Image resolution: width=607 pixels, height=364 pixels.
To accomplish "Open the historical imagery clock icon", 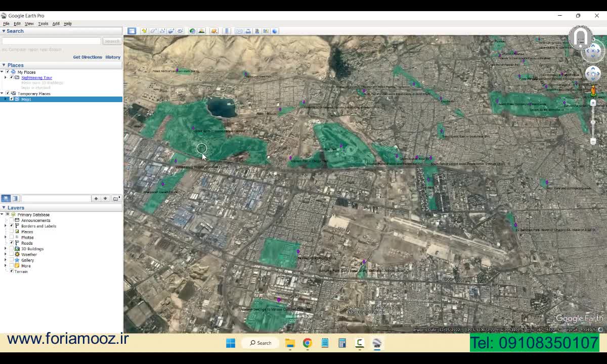I will click(x=192, y=31).
